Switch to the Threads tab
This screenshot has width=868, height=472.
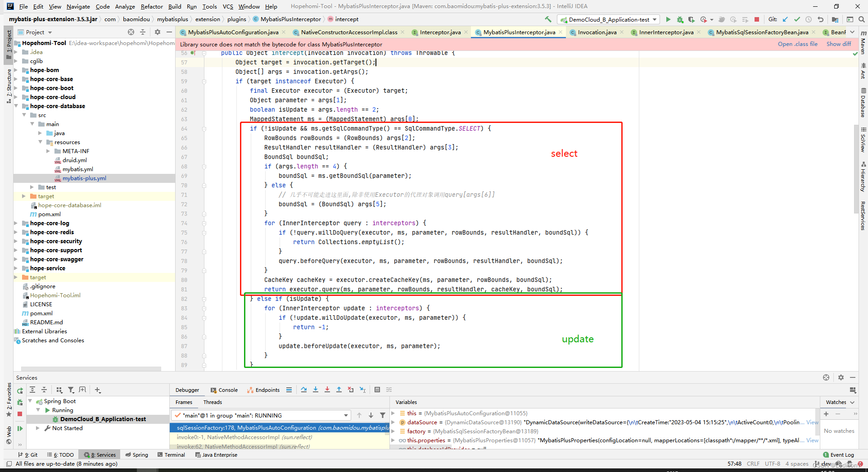coord(212,402)
